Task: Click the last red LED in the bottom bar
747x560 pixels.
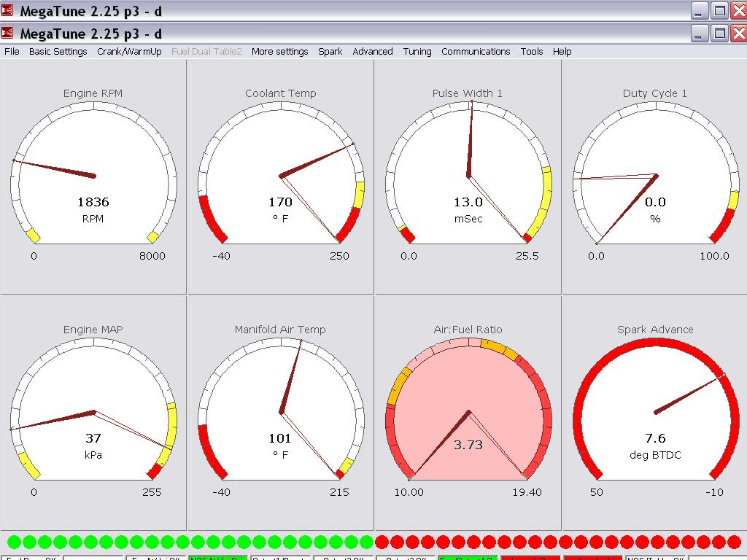Action: coord(734,542)
